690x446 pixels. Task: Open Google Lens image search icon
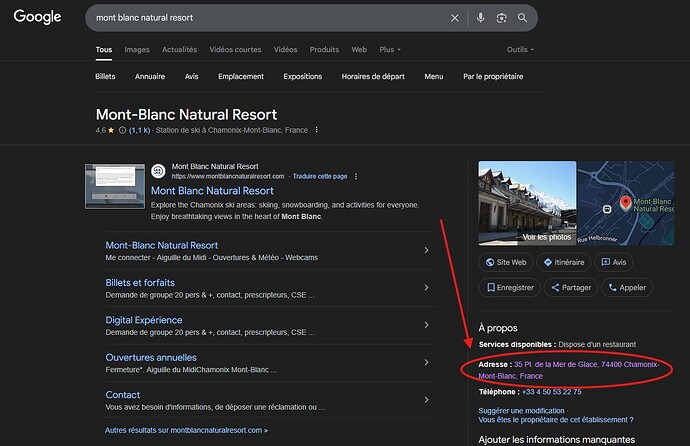(x=502, y=18)
